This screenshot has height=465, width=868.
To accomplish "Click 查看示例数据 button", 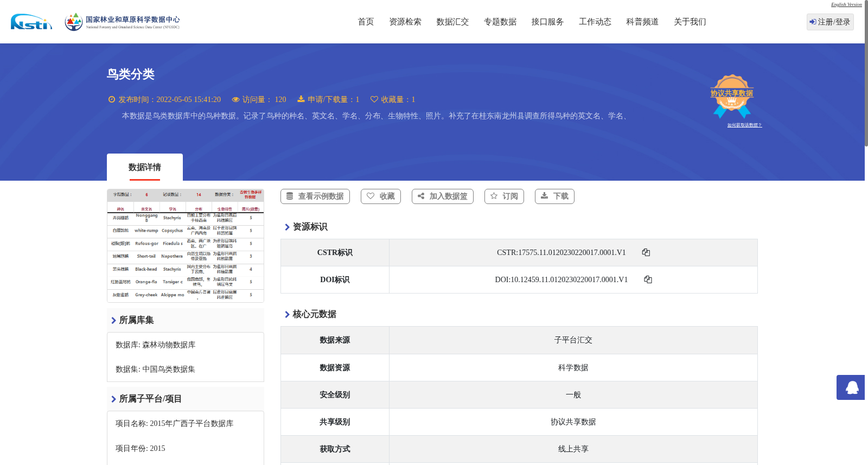I will [315, 196].
